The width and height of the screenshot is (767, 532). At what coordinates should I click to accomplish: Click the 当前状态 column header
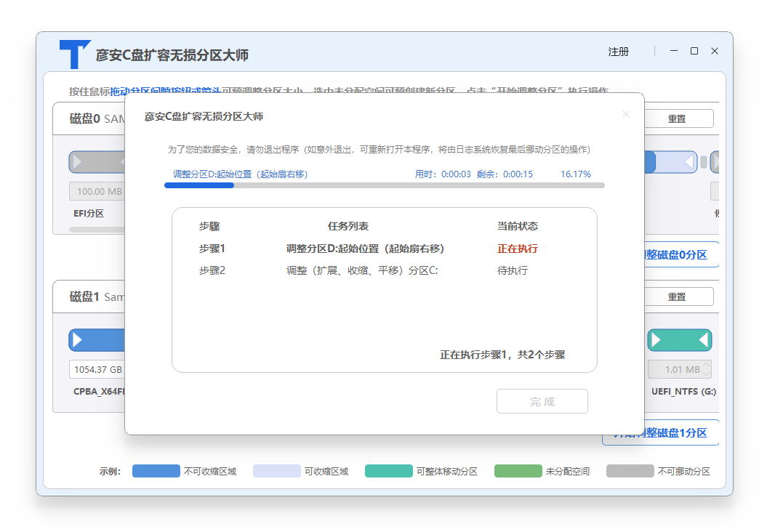coord(517,227)
